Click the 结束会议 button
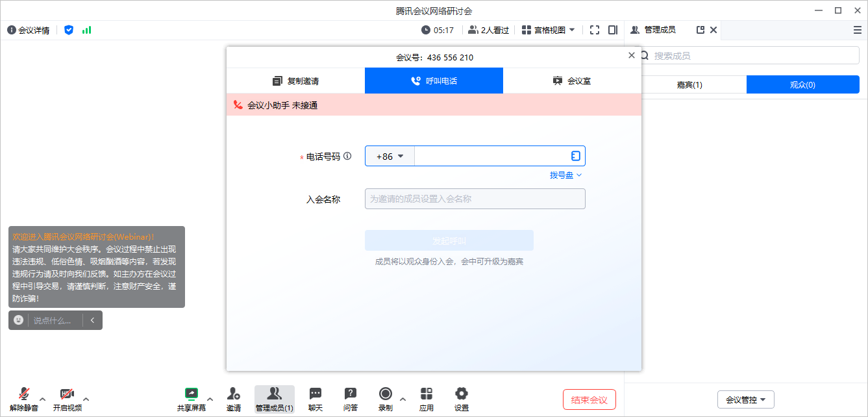The image size is (868, 417). click(x=589, y=399)
